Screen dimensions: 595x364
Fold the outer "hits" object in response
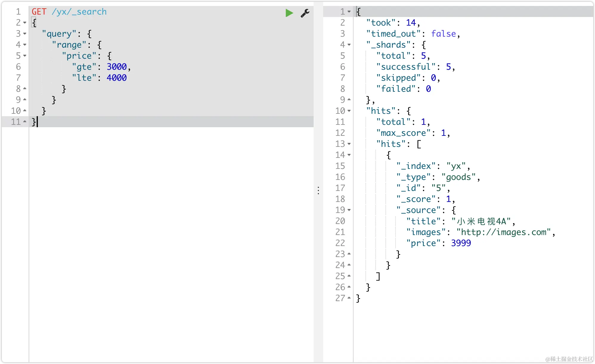click(x=349, y=111)
